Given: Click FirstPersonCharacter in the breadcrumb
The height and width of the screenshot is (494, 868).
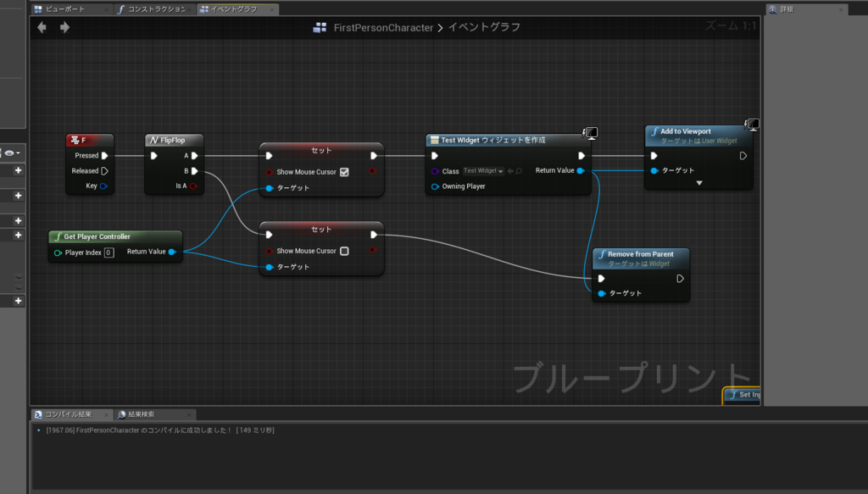Looking at the screenshot, I should click(x=383, y=28).
